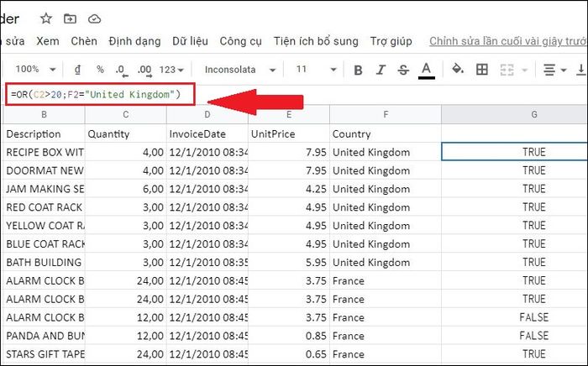Screen dimensions: 588x366
Task: Check the cloud save status icon
Action: [94, 18]
